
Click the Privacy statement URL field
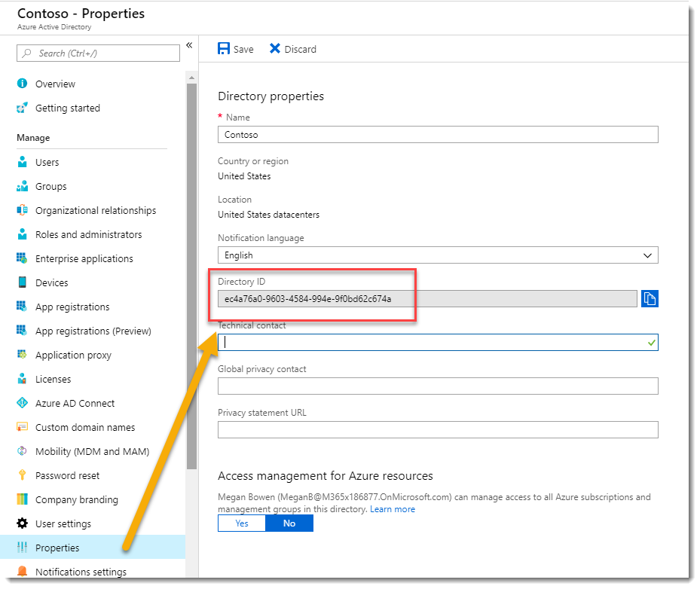438,430
